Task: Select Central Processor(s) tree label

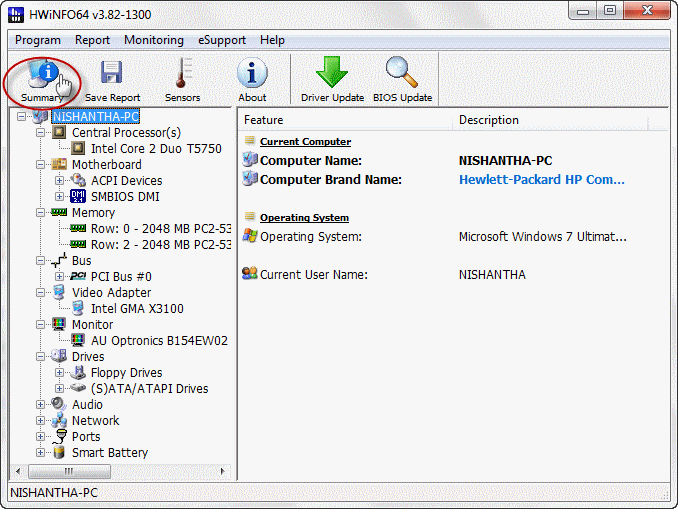Action: pos(126,132)
